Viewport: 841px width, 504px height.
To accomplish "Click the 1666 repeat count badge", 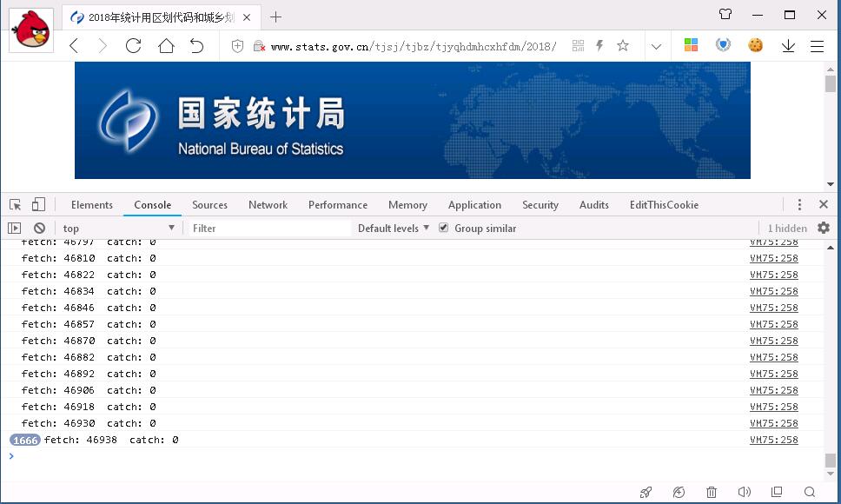I will tap(25, 441).
